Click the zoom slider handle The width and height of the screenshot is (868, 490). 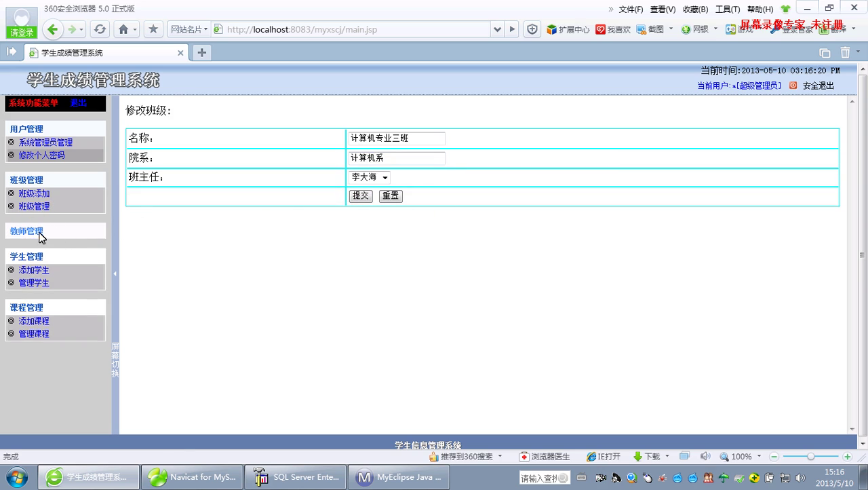(810, 457)
